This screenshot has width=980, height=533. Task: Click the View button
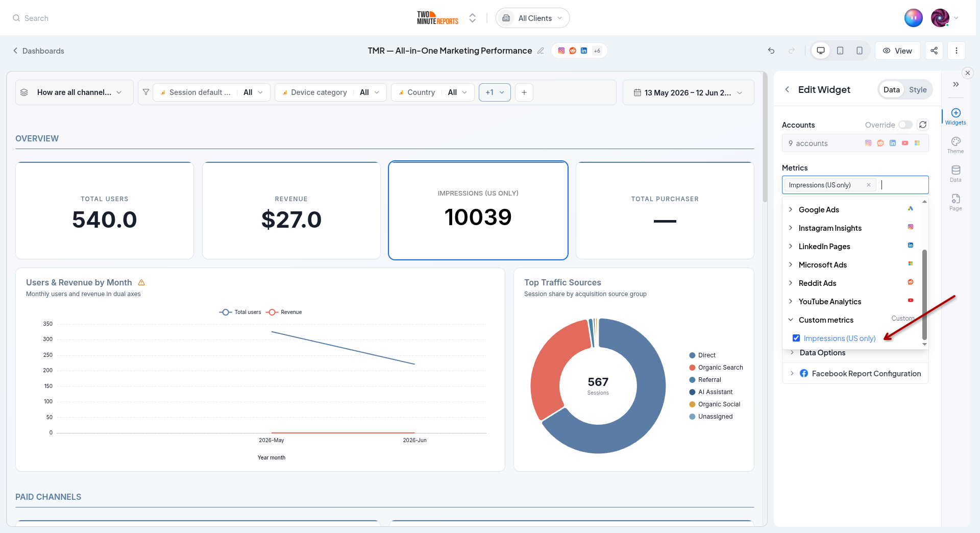(897, 51)
